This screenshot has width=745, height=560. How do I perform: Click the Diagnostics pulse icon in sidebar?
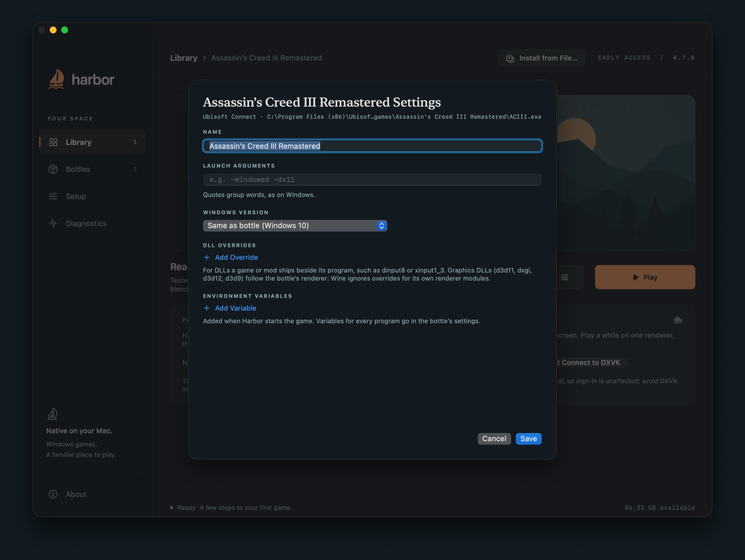[53, 223]
